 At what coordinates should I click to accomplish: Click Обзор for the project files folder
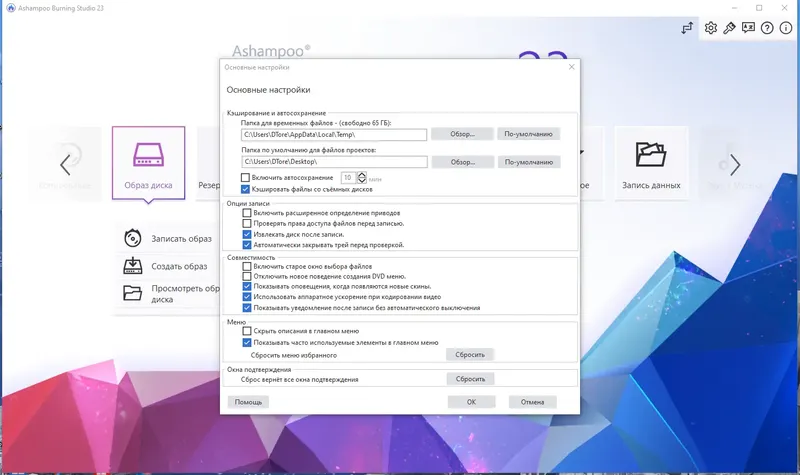point(463,162)
